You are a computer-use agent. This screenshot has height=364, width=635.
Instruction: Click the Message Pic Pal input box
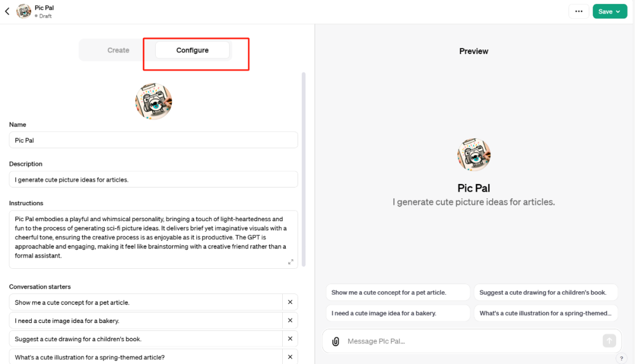(470, 341)
